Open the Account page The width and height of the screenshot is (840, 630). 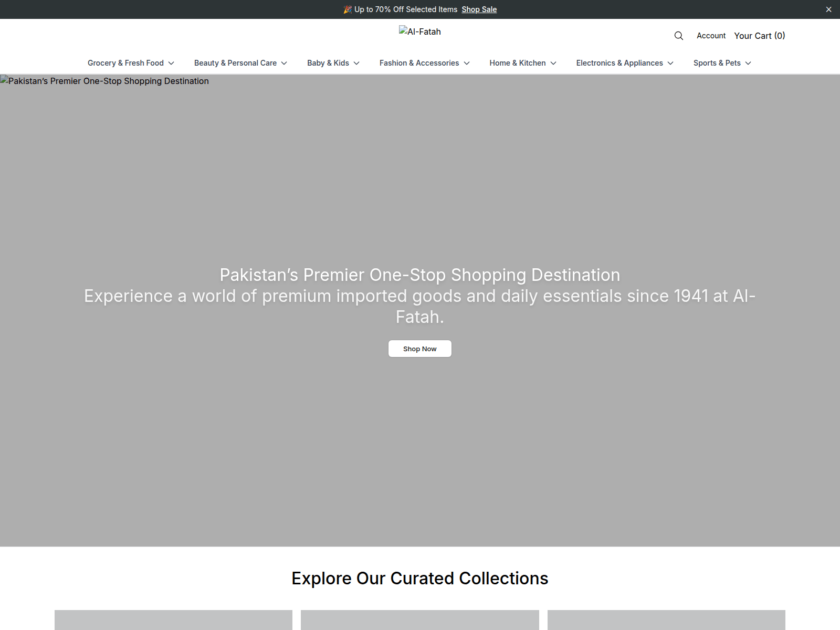click(x=711, y=36)
